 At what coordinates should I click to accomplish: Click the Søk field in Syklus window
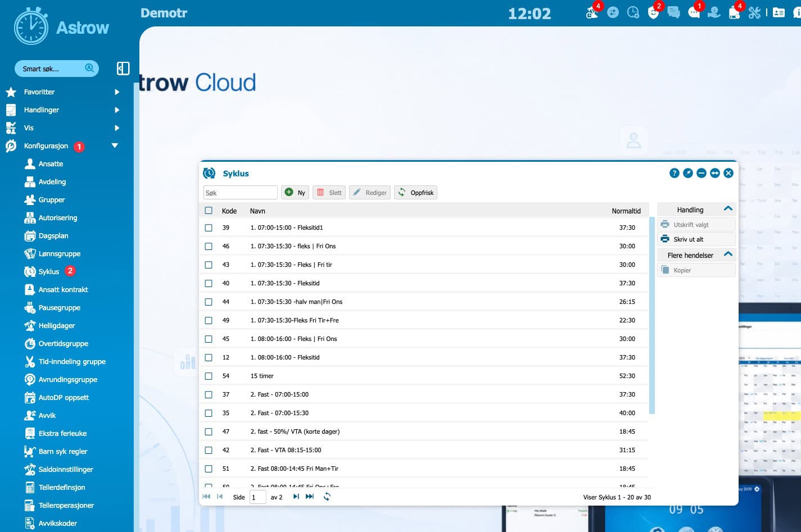240,193
